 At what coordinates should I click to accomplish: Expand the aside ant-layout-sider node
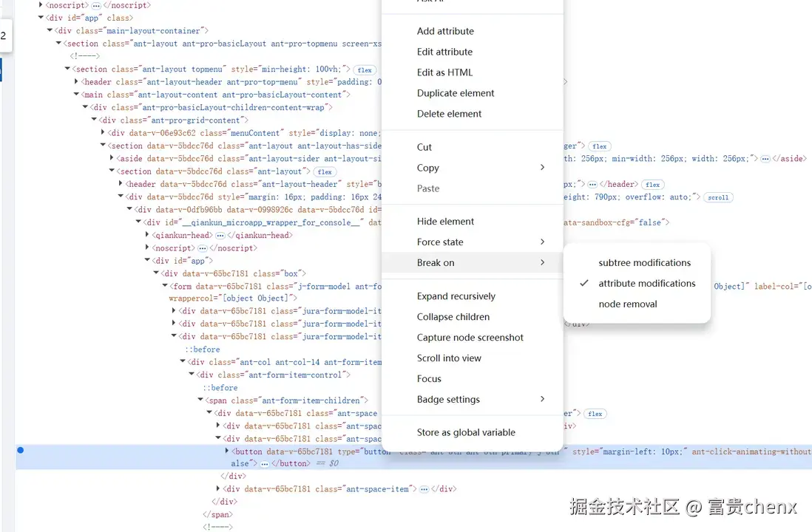[112, 158]
